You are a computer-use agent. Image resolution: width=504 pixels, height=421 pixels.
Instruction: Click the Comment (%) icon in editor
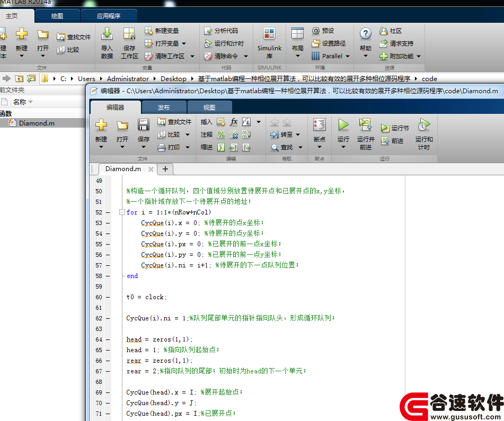(221, 135)
